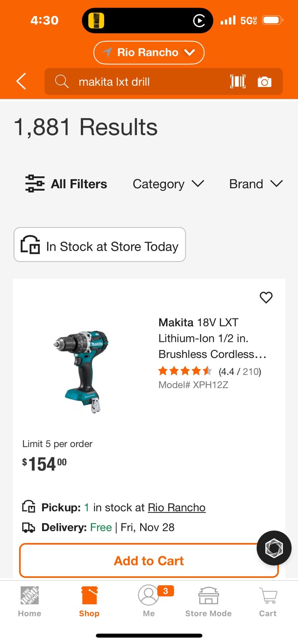
Task: Tap the search magnifying glass icon
Action: 62,81
